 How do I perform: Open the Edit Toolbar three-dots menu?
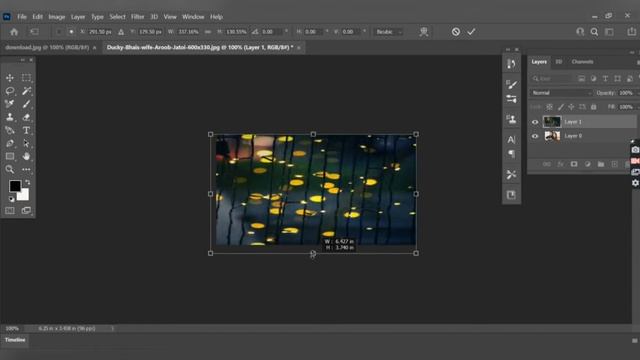pos(26,169)
